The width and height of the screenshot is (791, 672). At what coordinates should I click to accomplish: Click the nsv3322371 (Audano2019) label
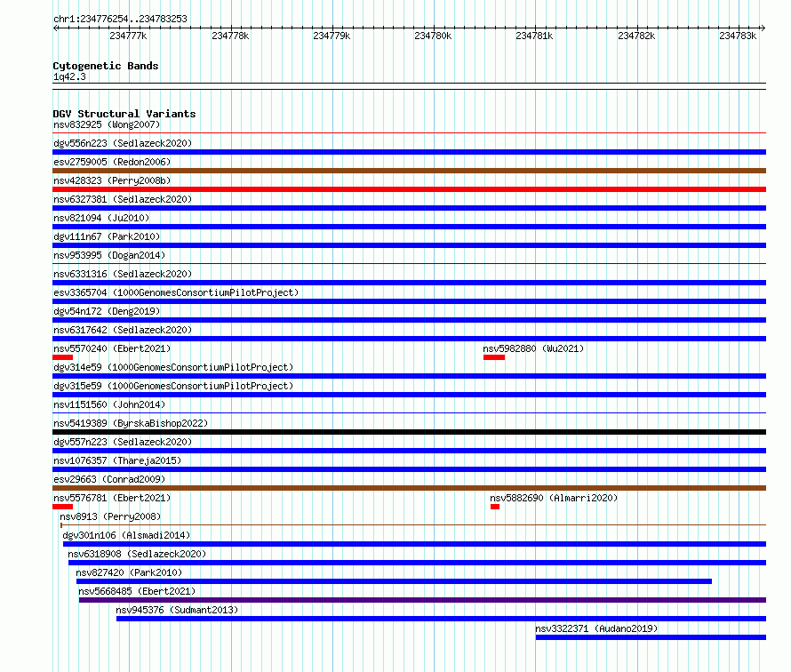596,628
